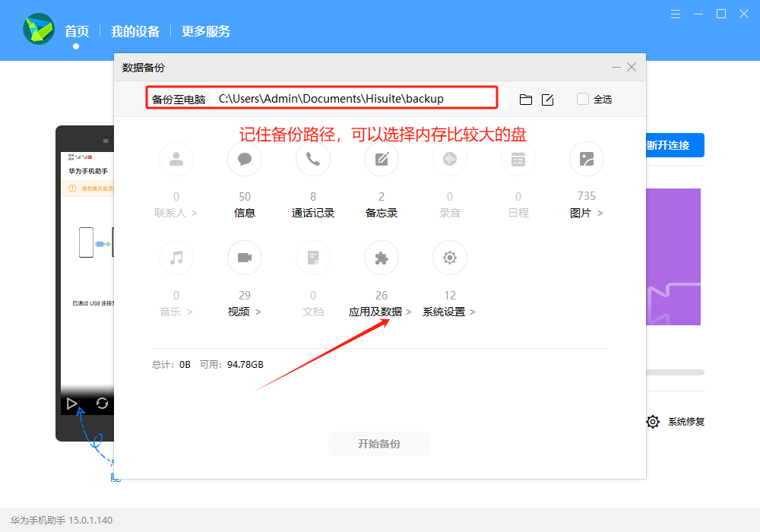Open the 更多服务 tab
This screenshot has width=760, height=532.
206,31
